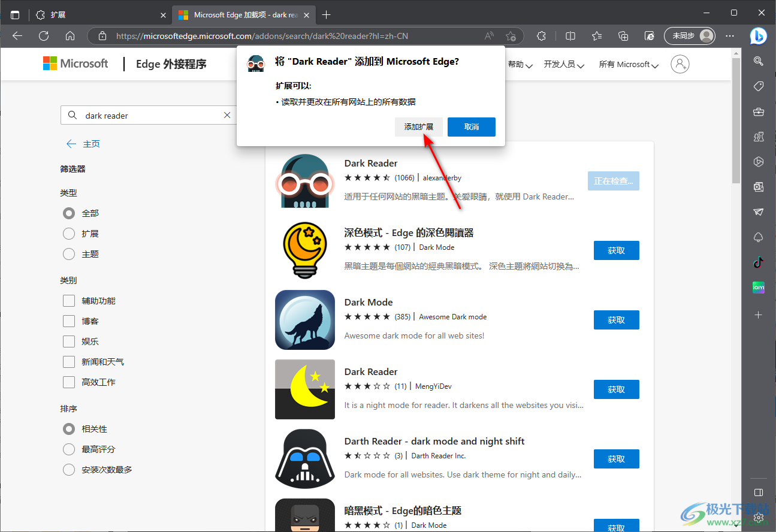The width and height of the screenshot is (776, 532).
Task: Open a new browser tab
Action: [326, 15]
